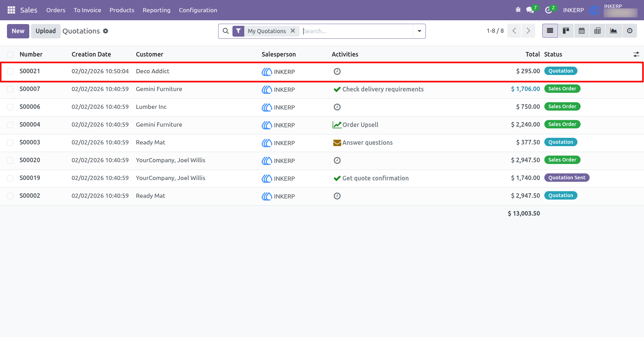Open the To Invoice menu

(x=87, y=10)
